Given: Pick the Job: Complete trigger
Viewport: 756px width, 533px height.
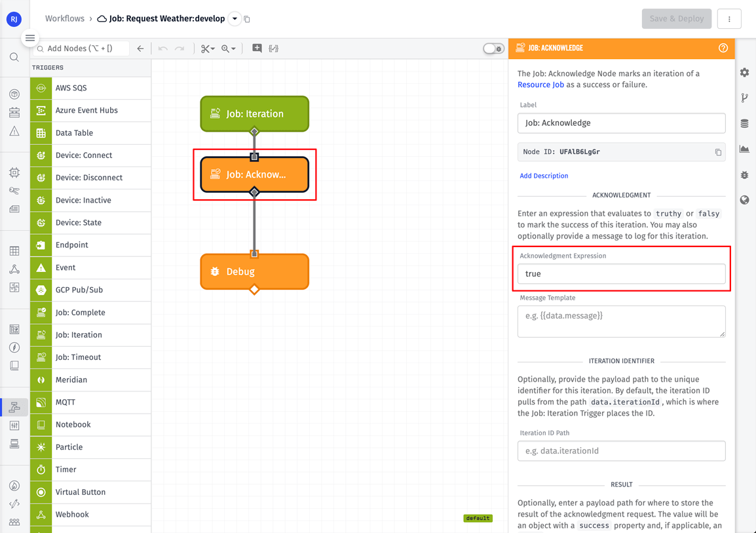Looking at the screenshot, I should coord(90,313).
